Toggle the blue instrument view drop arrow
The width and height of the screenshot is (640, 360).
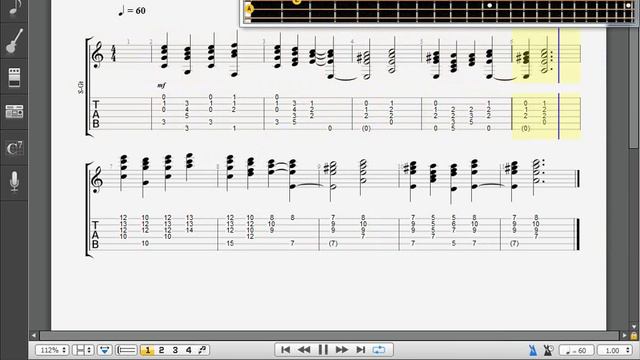(x=105, y=350)
